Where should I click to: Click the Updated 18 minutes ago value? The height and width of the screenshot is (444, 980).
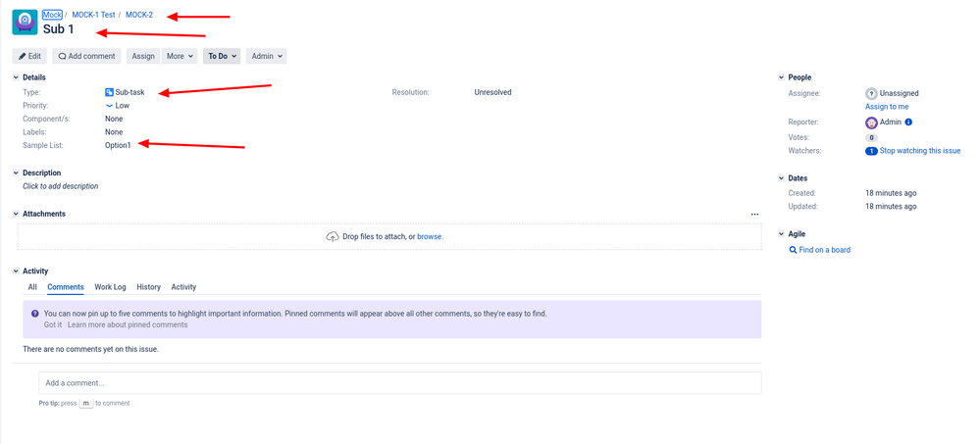pos(891,206)
